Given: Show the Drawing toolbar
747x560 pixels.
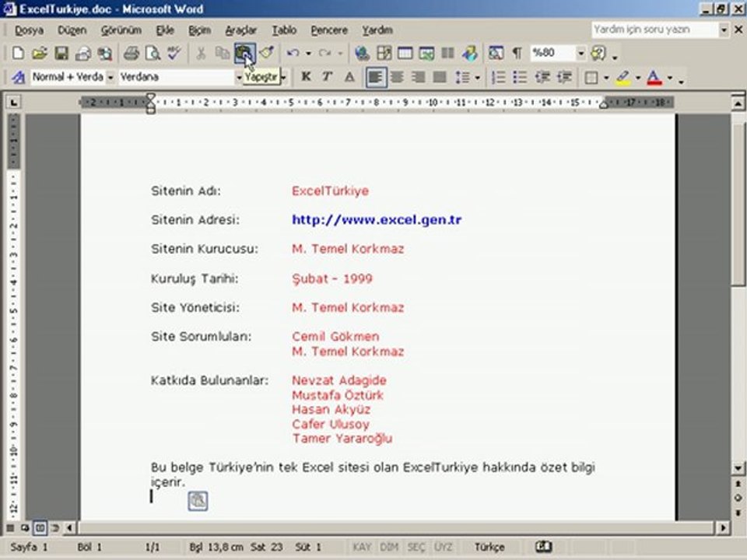Looking at the screenshot, I should 470,53.
